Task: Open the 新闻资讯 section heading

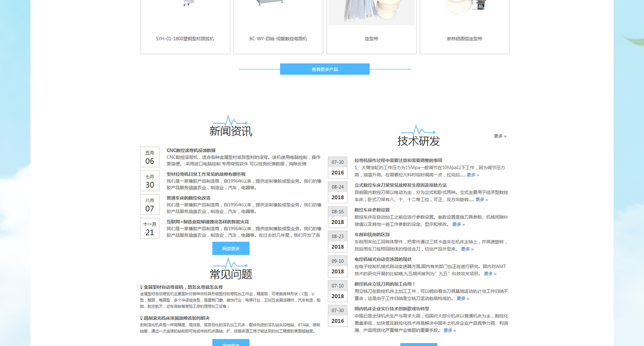Action: [x=231, y=131]
